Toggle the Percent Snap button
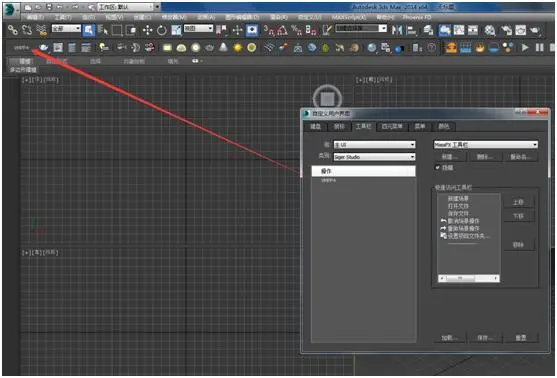 coord(296,30)
